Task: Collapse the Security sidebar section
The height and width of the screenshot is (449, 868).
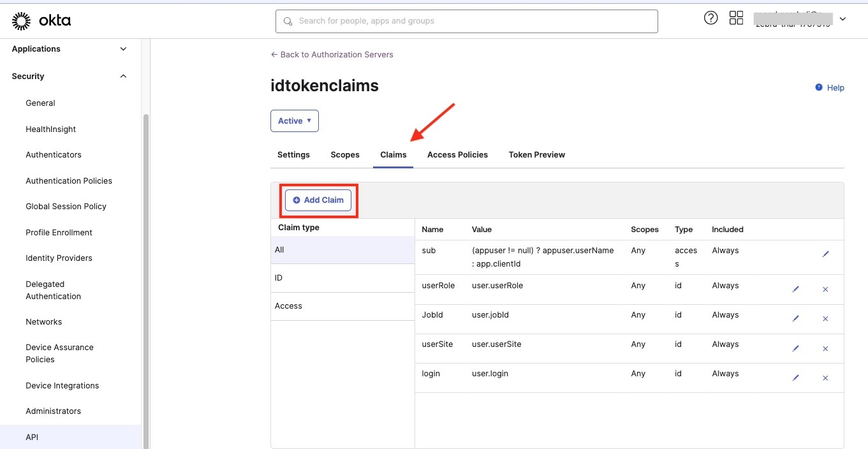Action: tap(123, 77)
